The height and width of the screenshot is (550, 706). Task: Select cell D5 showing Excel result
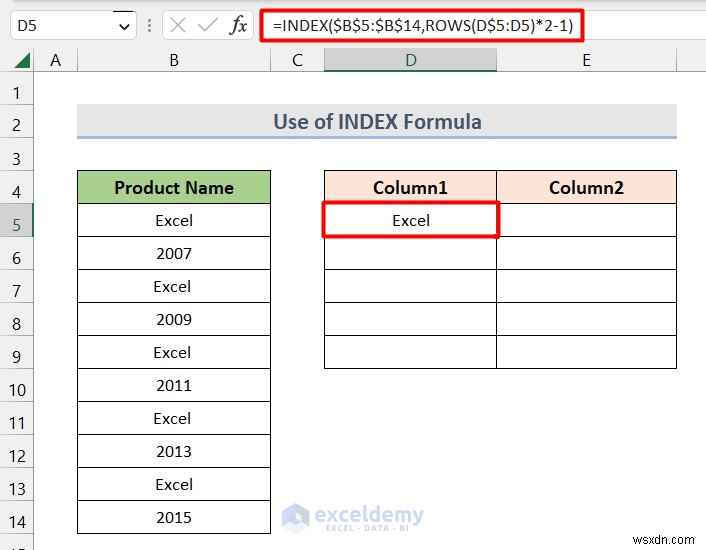pos(410,220)
